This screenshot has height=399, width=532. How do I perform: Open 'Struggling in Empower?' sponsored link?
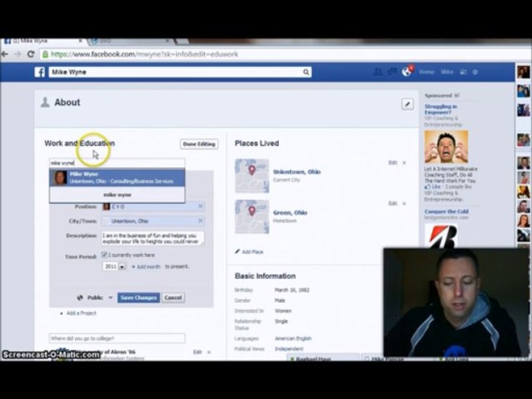click(441, 109)
